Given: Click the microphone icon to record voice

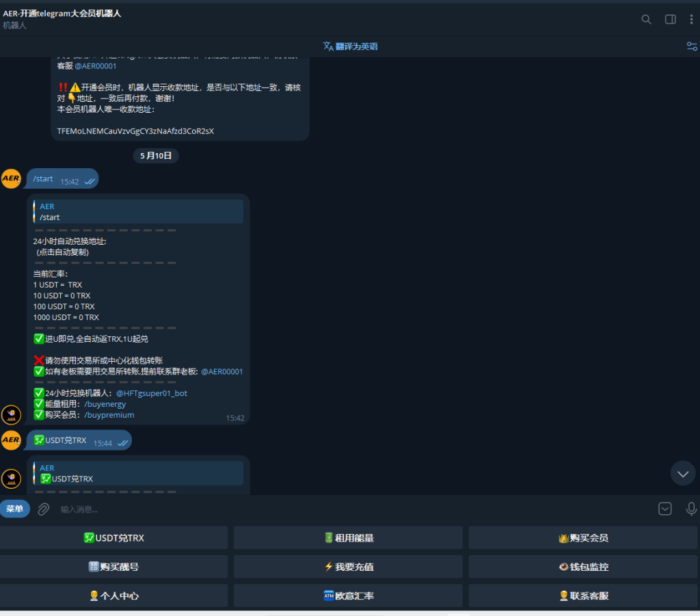Looking at the screenshot, I should click(690, 509).
